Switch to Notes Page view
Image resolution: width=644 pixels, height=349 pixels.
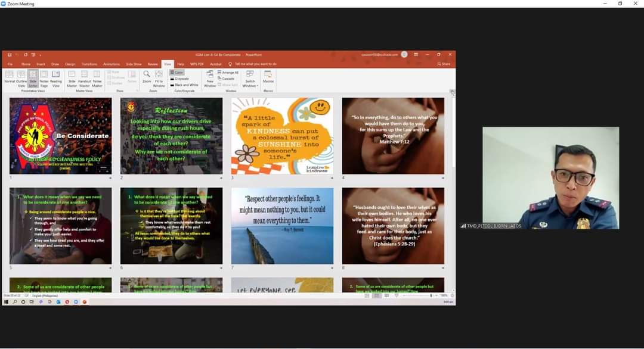coord(44,79)
